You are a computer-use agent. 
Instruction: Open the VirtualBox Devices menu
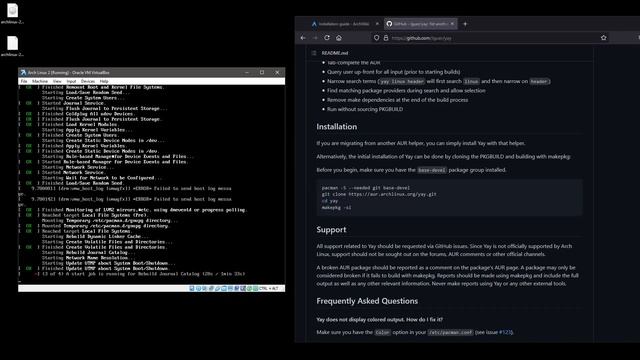(x=88, y=81)
